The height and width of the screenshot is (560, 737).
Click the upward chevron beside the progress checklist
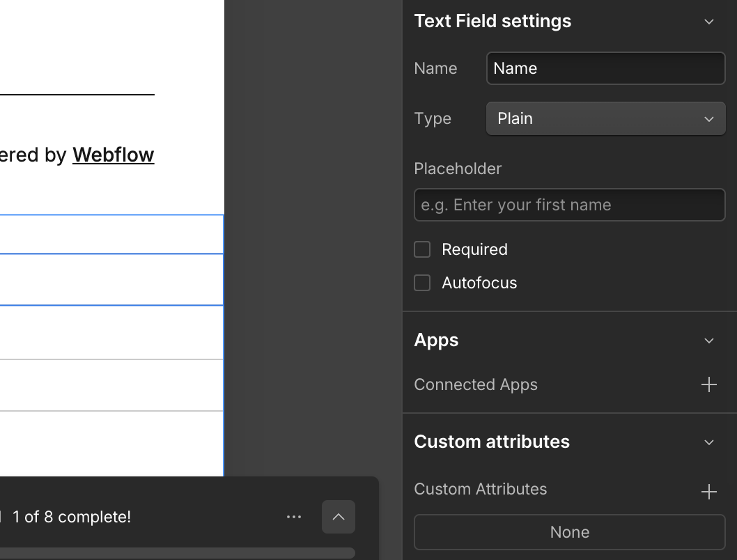pos(339,517)
